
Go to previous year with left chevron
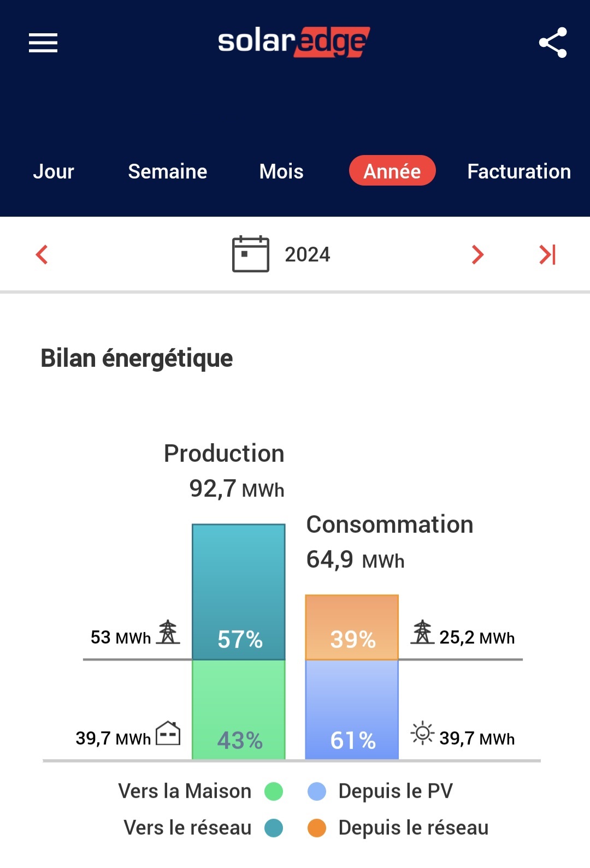click(x=42, y=254)
